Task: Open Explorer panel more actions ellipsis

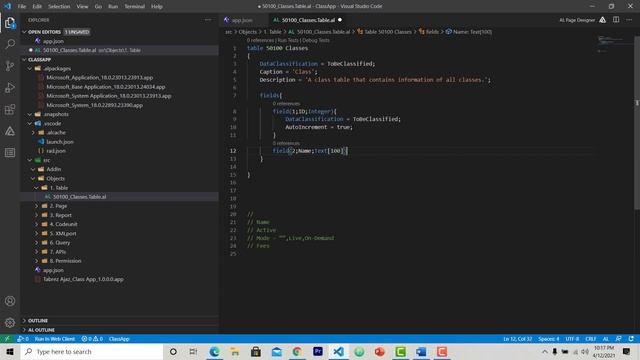Action: tap(208, 20)
